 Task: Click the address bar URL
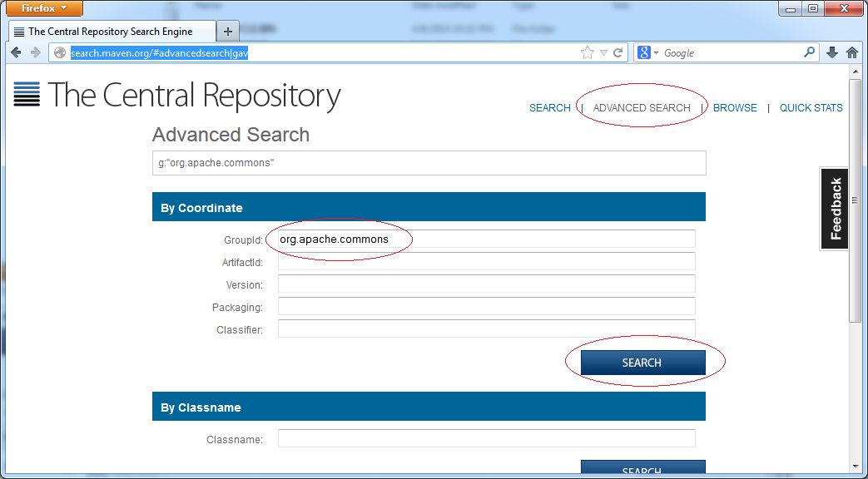[x=159, y=52]
